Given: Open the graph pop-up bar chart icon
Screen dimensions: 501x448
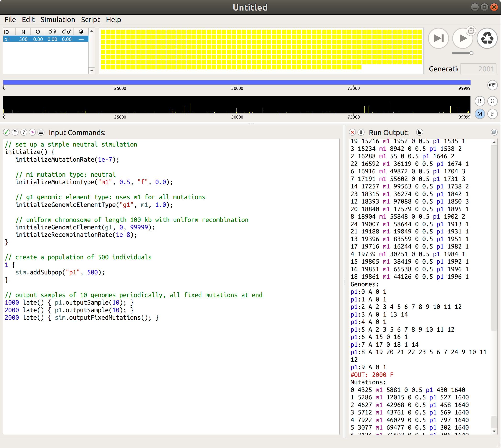Looking at the screenshot, I should tap(420, 132).
